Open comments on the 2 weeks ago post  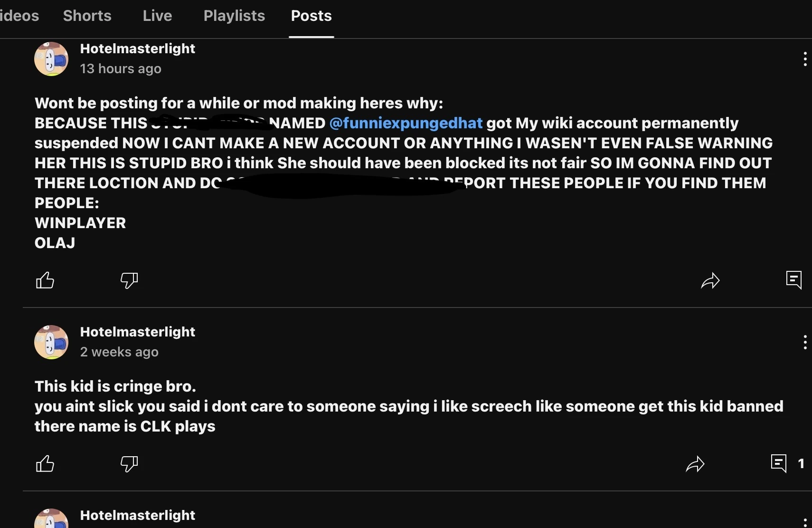click(779, 463)
